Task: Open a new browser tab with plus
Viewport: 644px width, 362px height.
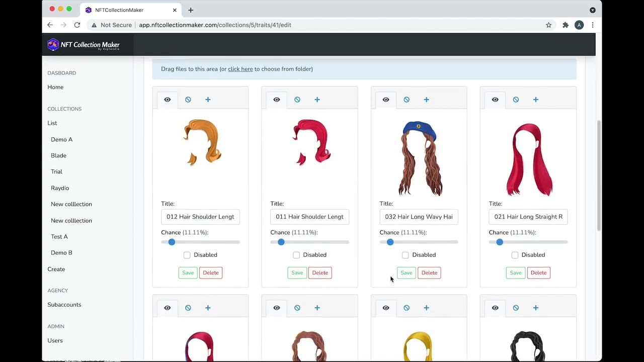Action: pyautogui.click(x=191, y=10)
